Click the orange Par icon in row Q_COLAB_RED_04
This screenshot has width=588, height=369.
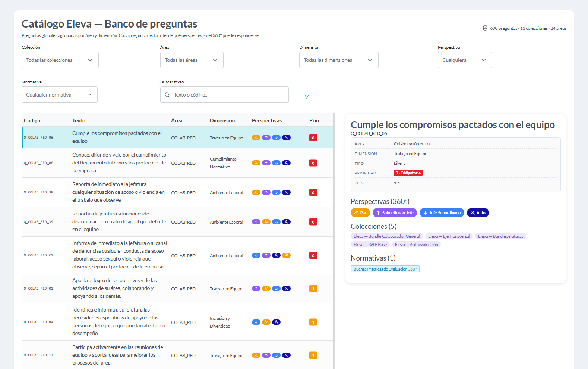(266, 322)
